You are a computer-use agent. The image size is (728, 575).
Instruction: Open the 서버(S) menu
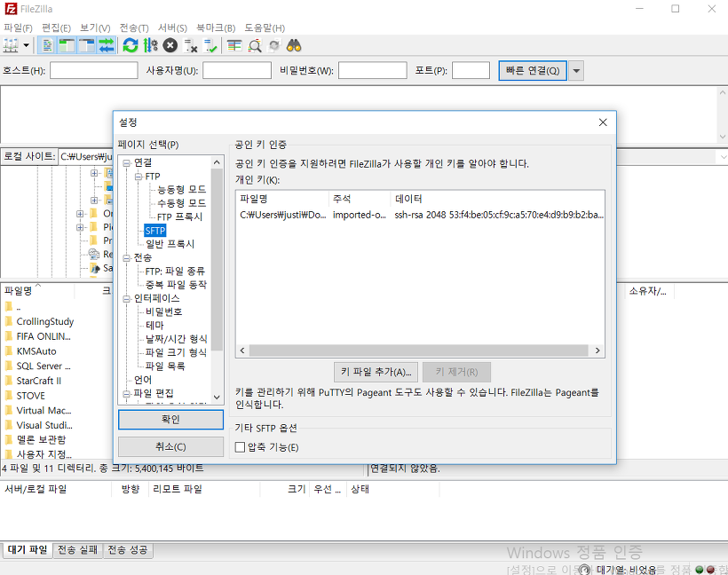172,28
